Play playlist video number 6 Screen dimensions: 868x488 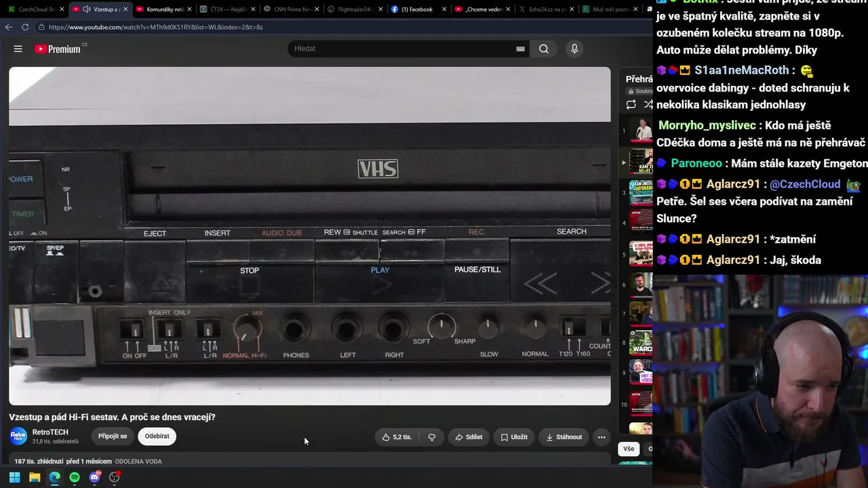[x=640, y=285]
